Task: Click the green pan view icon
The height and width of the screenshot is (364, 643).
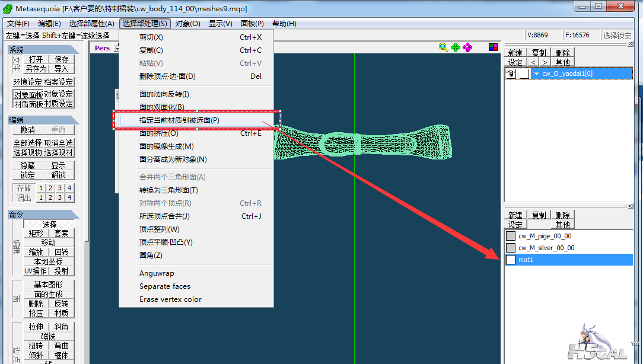Action: click(456, 47)
